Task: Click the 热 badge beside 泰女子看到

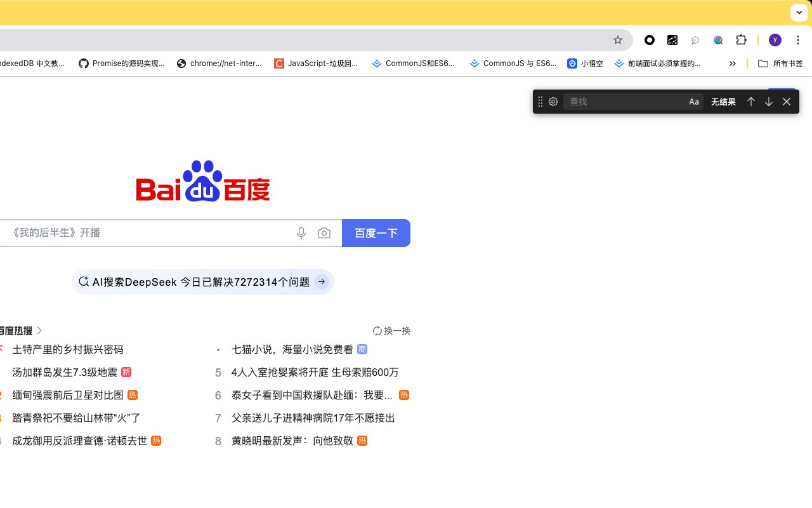Action: (404, 395)
